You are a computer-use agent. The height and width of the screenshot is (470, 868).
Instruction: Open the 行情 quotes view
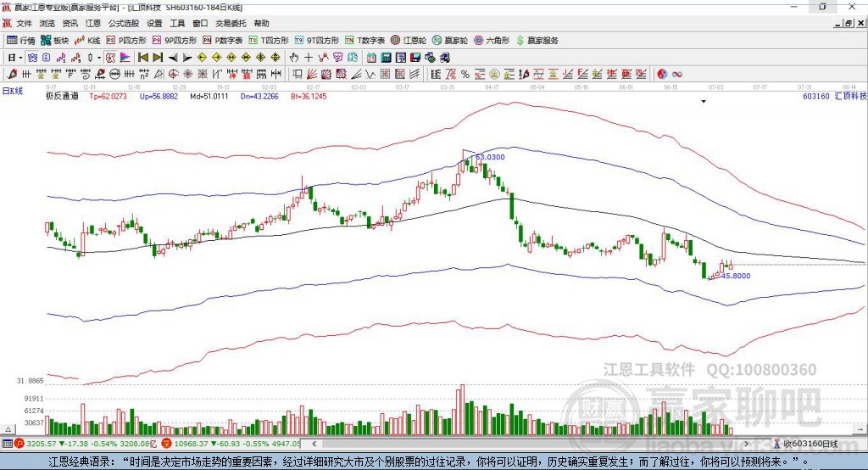20,41
